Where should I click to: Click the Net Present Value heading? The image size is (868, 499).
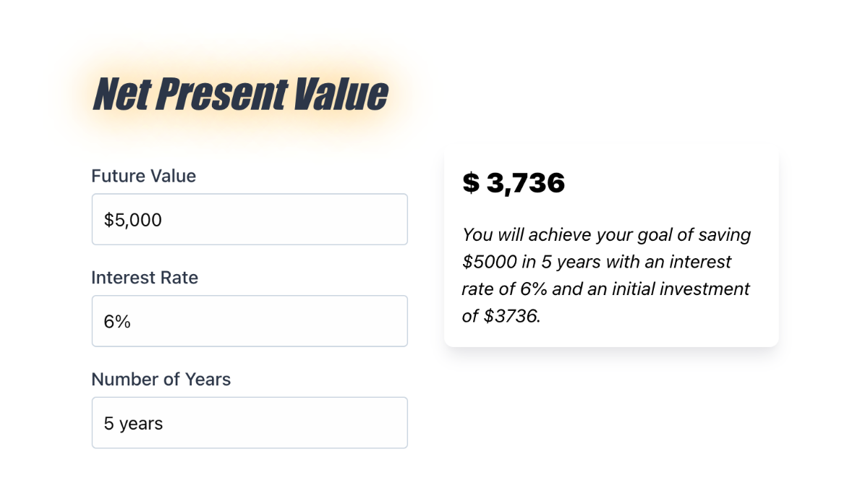click(240, 94)
